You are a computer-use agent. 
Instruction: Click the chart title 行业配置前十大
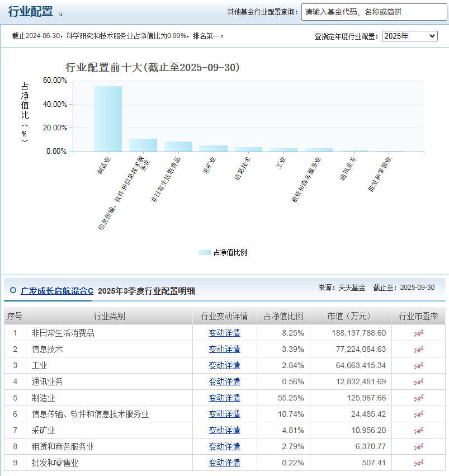(x=152, y=67)
